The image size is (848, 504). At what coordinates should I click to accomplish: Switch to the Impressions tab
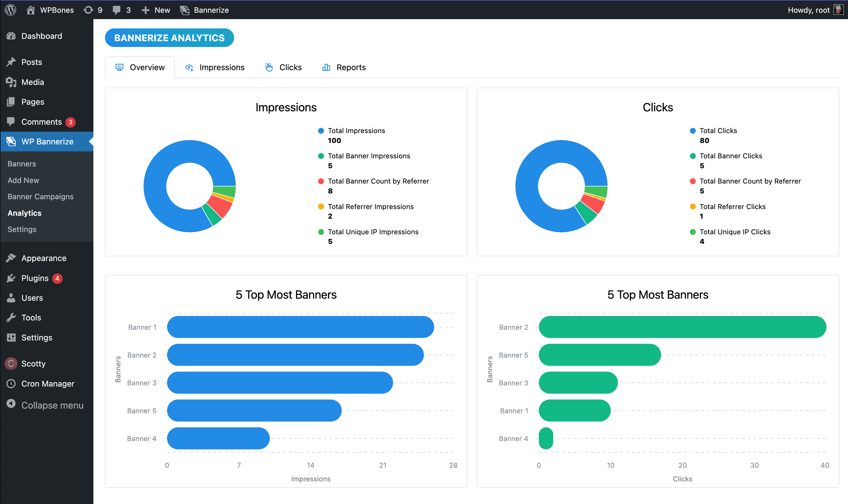tap(215, 67)
